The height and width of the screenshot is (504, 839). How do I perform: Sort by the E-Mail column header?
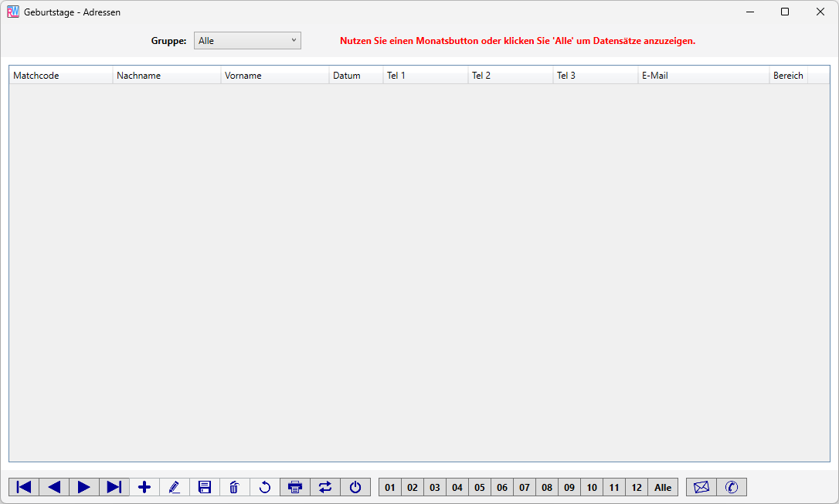(704, 76)
